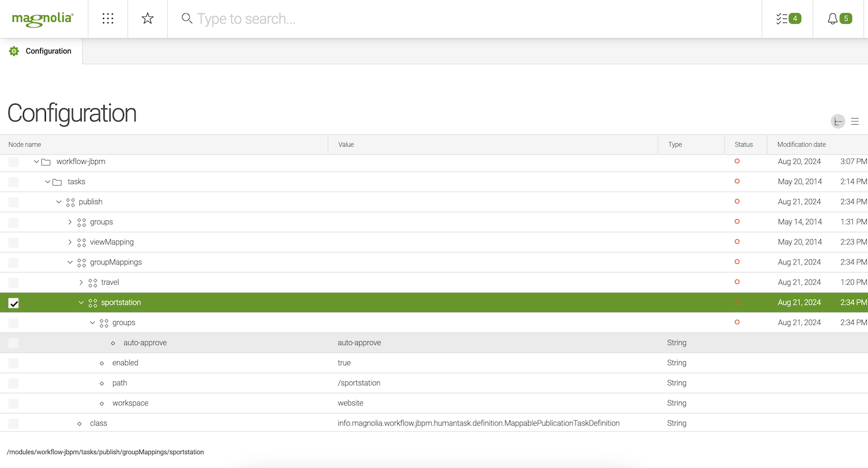Check the workflow-jbpm row checkbox

[13, 162]
